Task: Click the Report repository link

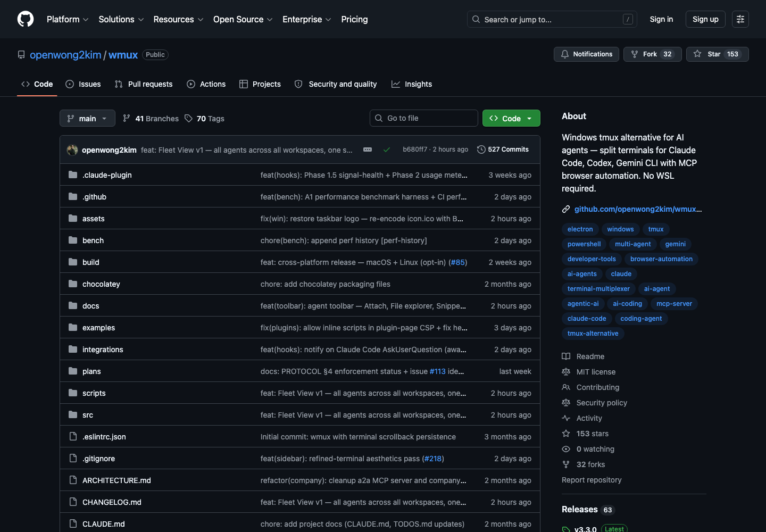Action: (x=592, y=480)
